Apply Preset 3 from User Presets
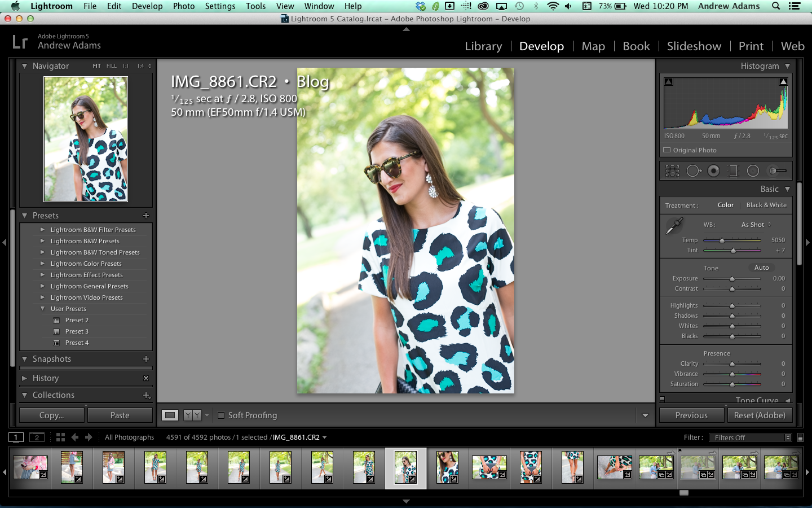The image size is (812, 508). pos(77,331)
